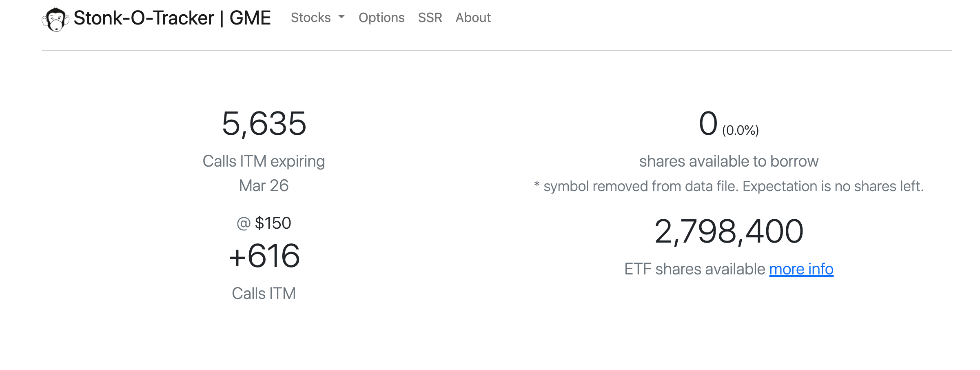The width and height of the screenshot is (980, 370).
Task: Click the Mar 26 expiry date
Action: click(264, 186)
